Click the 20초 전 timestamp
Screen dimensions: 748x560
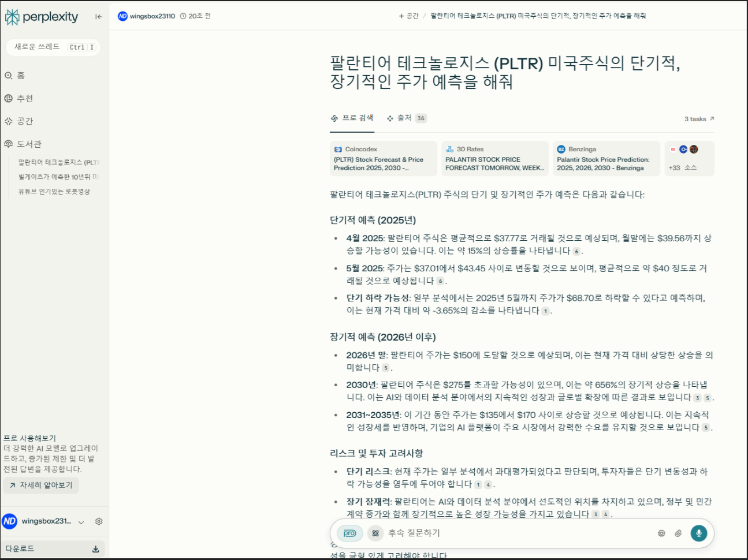[195, 16]
